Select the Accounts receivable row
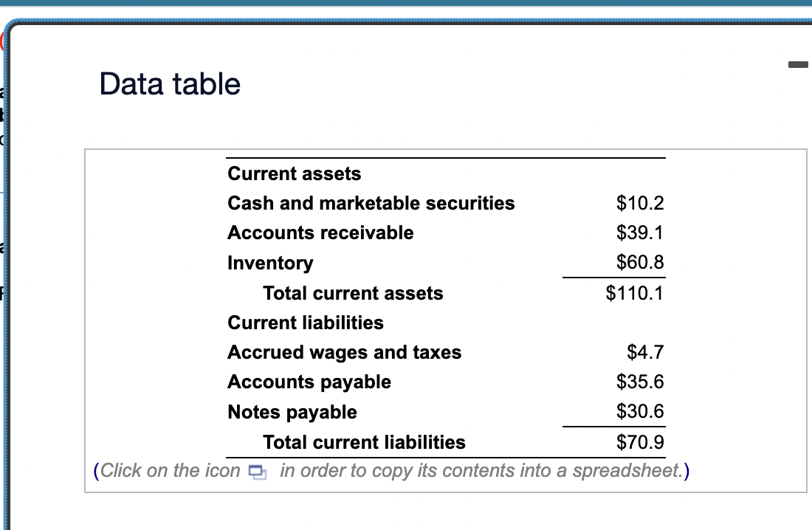 point(320,233)
